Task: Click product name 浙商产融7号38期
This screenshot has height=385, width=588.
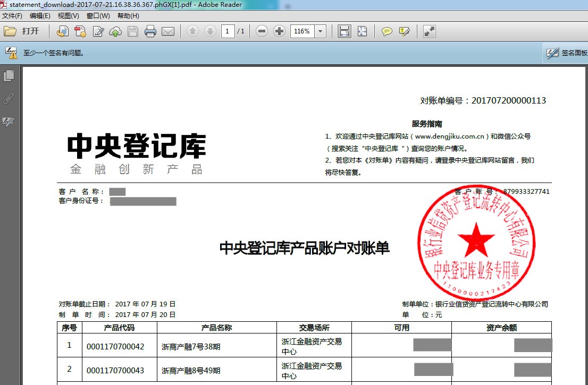Action: pyautogui.click(x=191, y=347)
